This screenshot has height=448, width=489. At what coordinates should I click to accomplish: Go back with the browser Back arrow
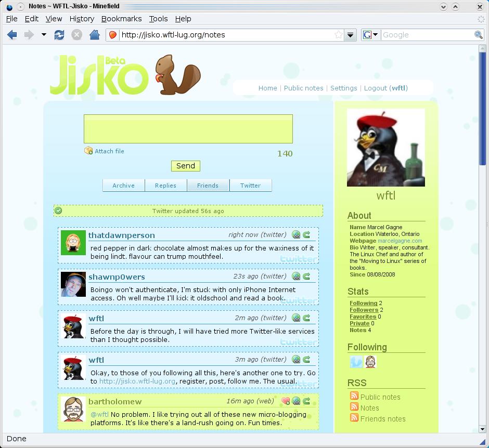click(12, 35)
